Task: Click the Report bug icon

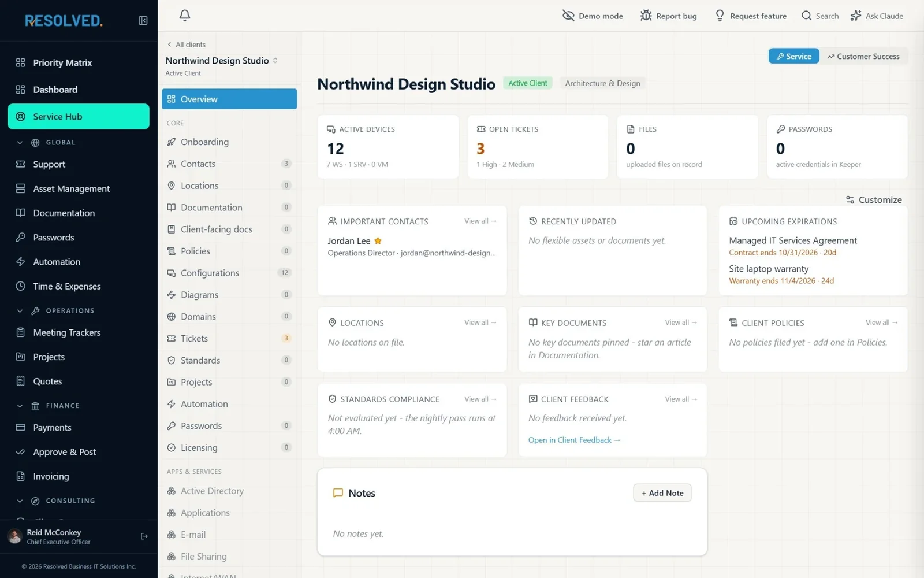Action: (x=646, y=16)
